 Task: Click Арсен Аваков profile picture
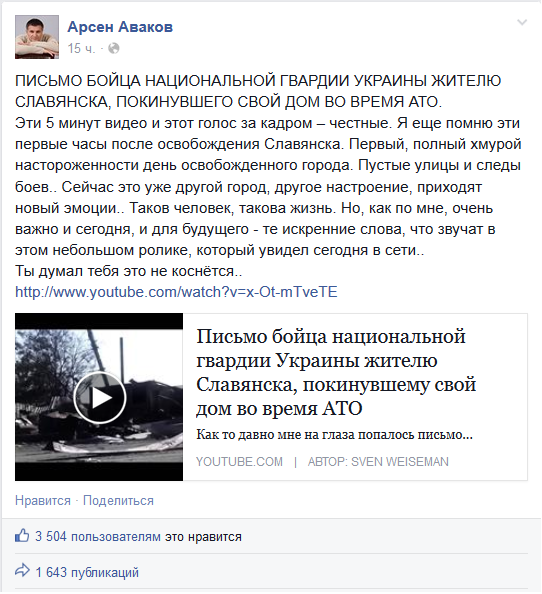[37, 37]
